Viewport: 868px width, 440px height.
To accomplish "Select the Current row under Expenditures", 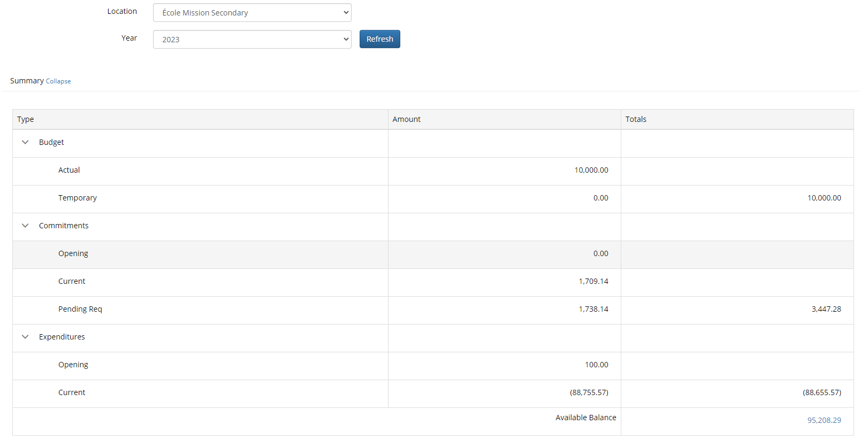I will coord(72,392).
